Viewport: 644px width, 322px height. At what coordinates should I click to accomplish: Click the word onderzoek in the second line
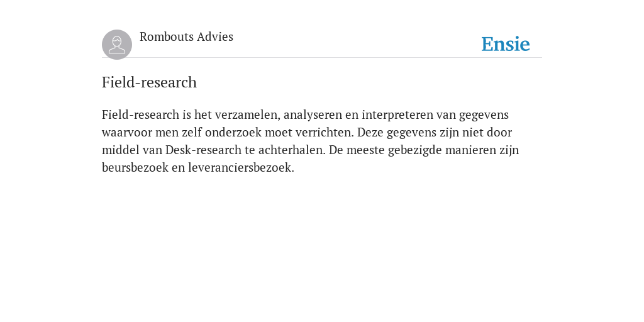tap(233, 132)
